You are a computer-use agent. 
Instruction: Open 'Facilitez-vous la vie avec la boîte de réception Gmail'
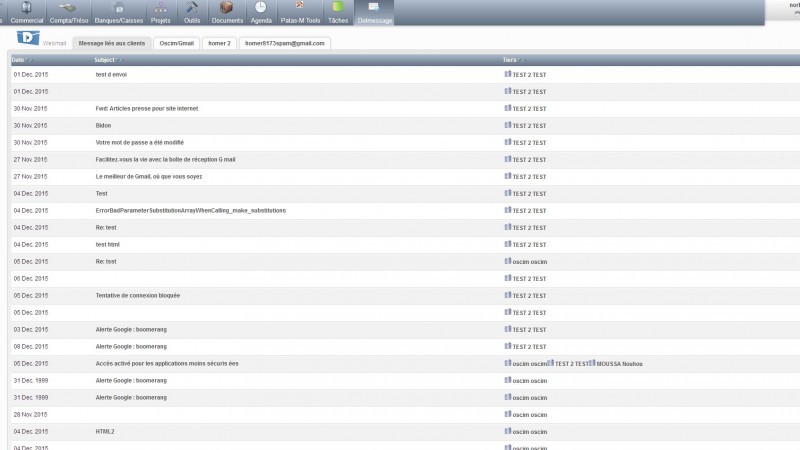[165, 160]
